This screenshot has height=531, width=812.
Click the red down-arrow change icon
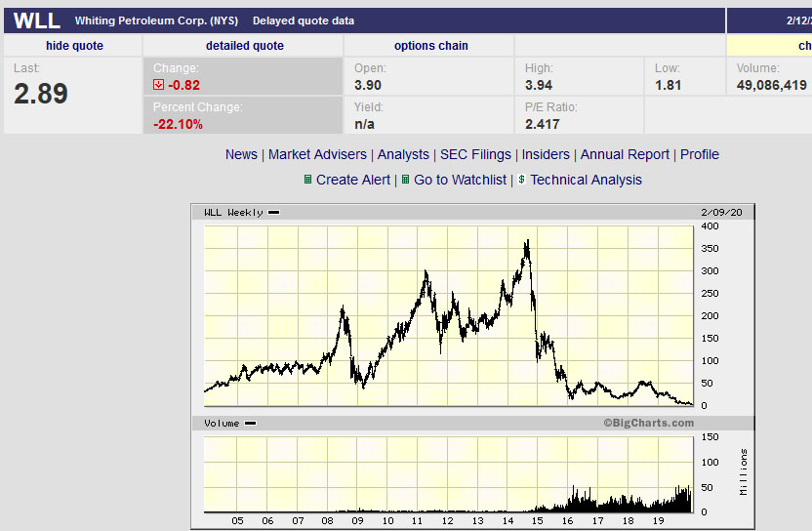point(158,85)
